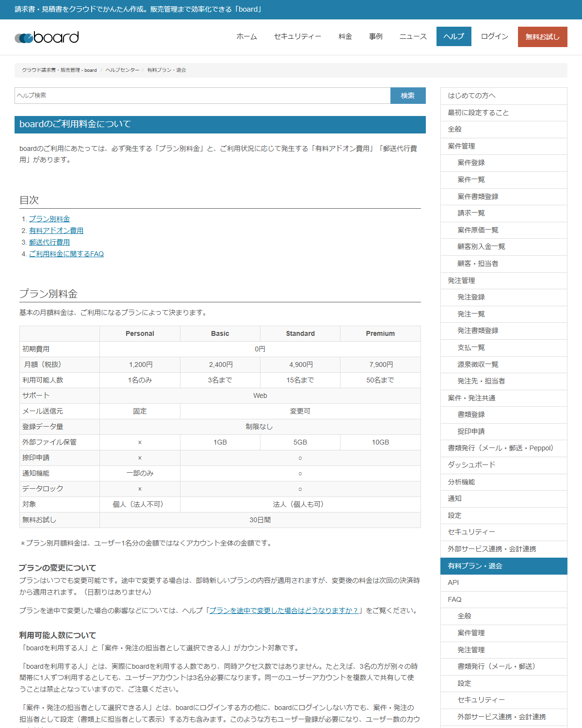Open sidebar item 通知

point(503,498)
